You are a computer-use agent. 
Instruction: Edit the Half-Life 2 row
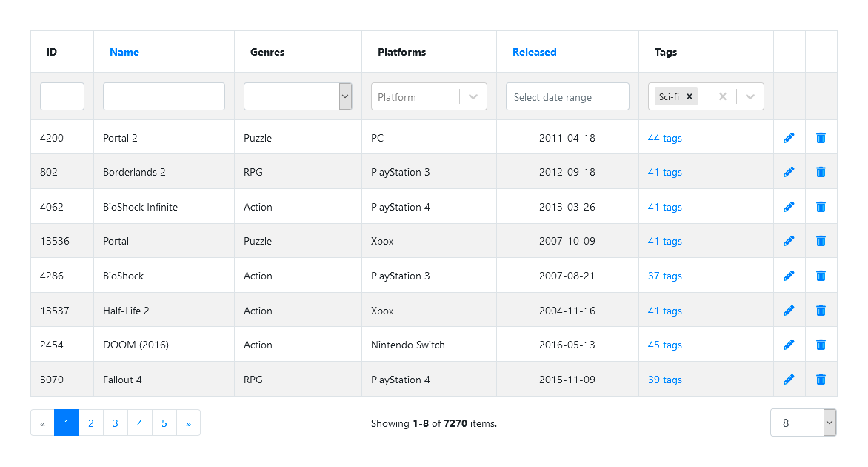[x=789, y=311]
